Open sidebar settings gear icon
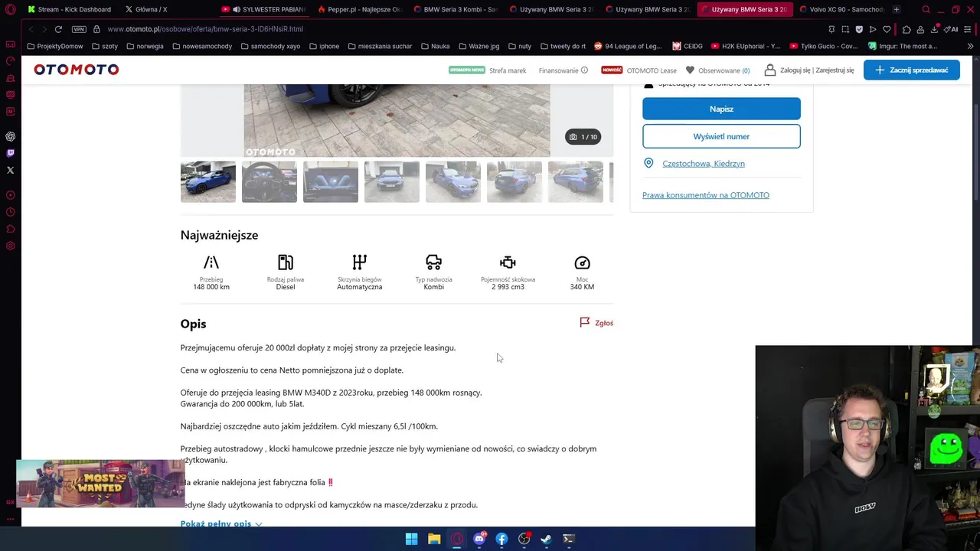The image size is (980, 551). tap(11, 246)
